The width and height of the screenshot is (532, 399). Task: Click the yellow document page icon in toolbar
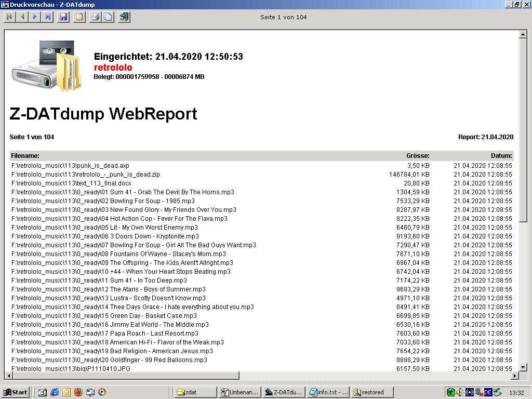(x=79, y=17)
